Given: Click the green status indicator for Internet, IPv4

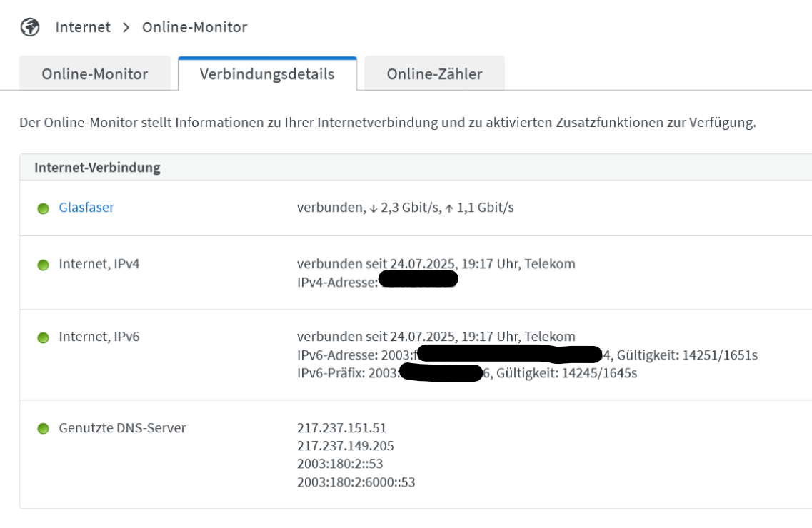Looking at the screenshot, I should click(43, 265).
